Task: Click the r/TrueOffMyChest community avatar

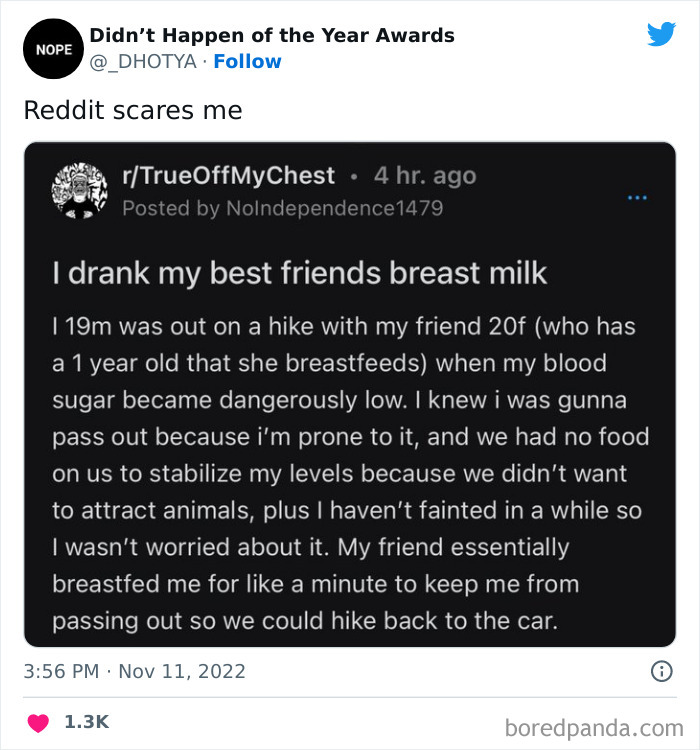Action: (79, 190)
